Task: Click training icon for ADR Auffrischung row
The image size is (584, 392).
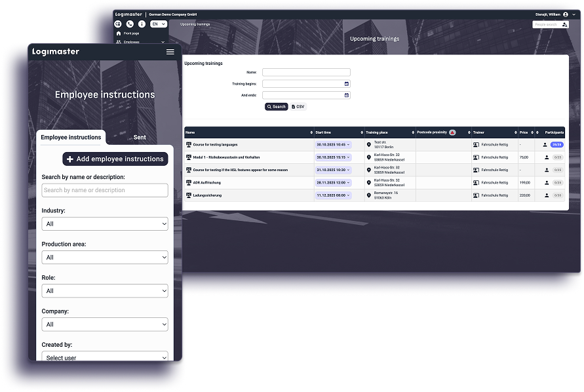Action: [189, 183]
